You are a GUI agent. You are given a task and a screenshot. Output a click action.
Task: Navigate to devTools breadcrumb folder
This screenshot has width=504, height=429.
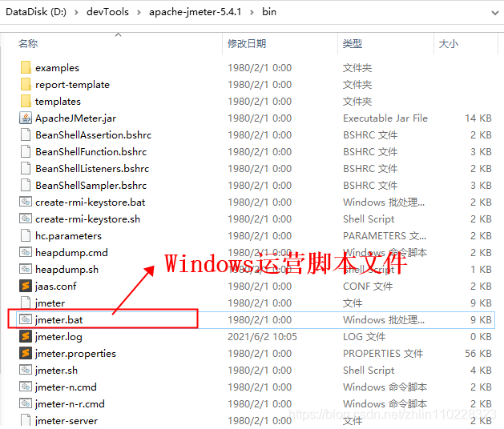tap(107, 12)
